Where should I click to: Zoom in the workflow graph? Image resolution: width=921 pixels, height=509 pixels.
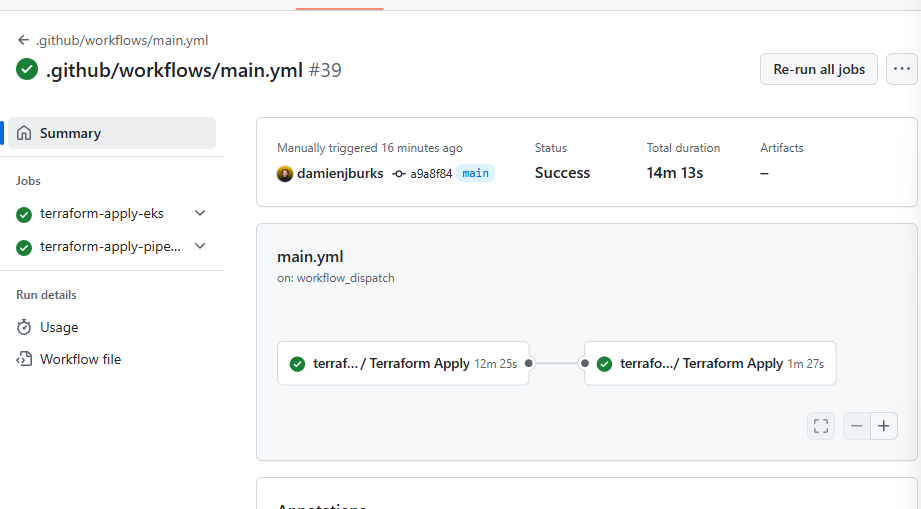pyautogui.click(x=884, y=426)
